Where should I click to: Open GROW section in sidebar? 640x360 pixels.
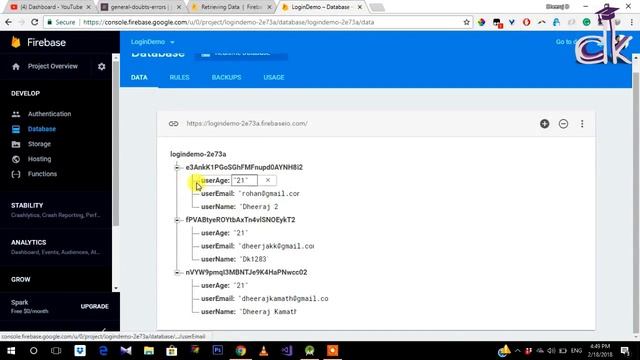click(x=20, y=280)
